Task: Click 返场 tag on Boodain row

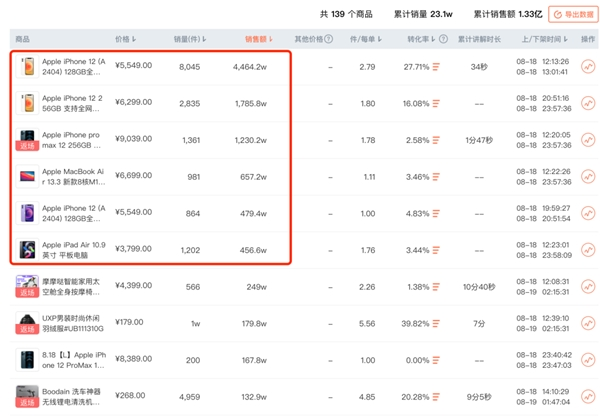Action: click(27, 403)
